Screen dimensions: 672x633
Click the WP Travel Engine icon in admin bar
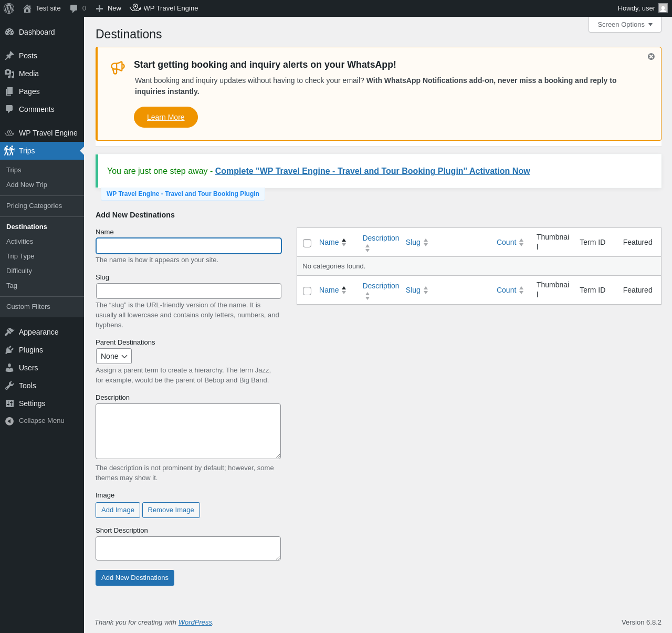click(135, 8)
